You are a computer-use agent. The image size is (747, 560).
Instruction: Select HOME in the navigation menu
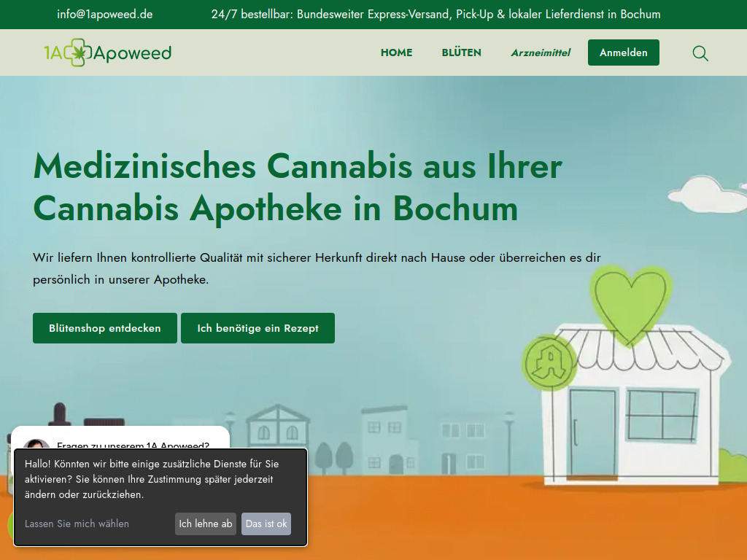pos(396,52)
